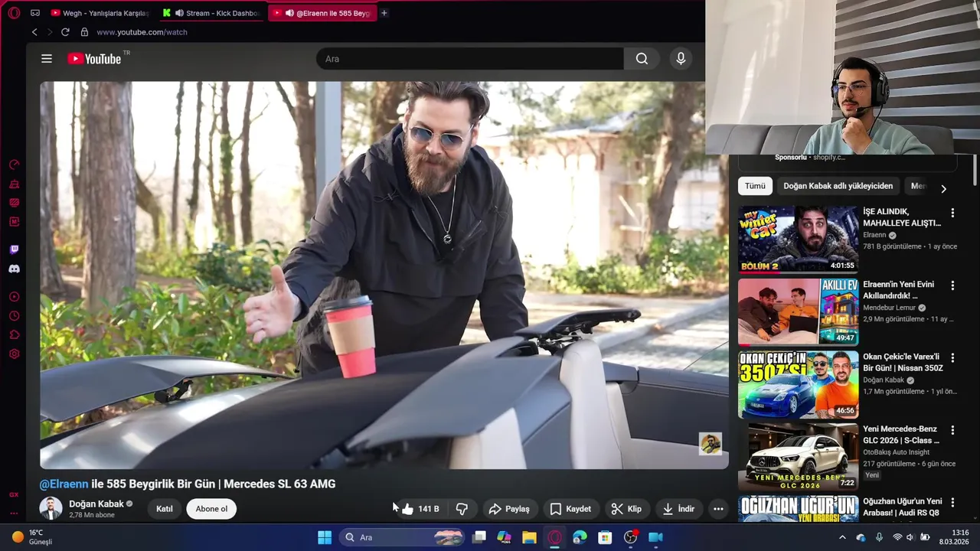
Task: Open File Explorer from taskbar
Action: 529,537
